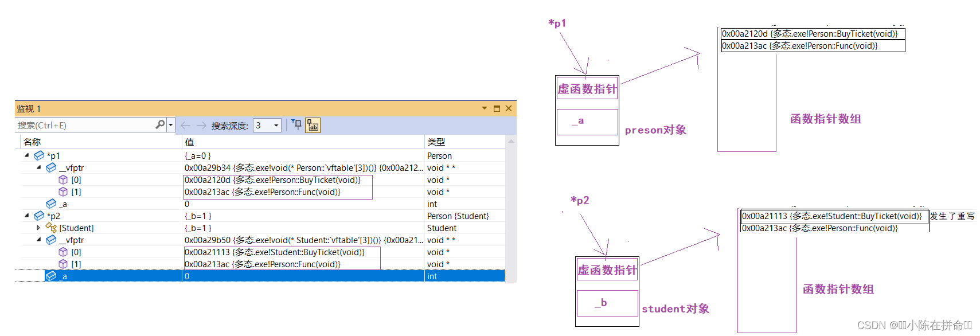
Task: Toggle the highlighted 'ab' display button
Action: 313,125
